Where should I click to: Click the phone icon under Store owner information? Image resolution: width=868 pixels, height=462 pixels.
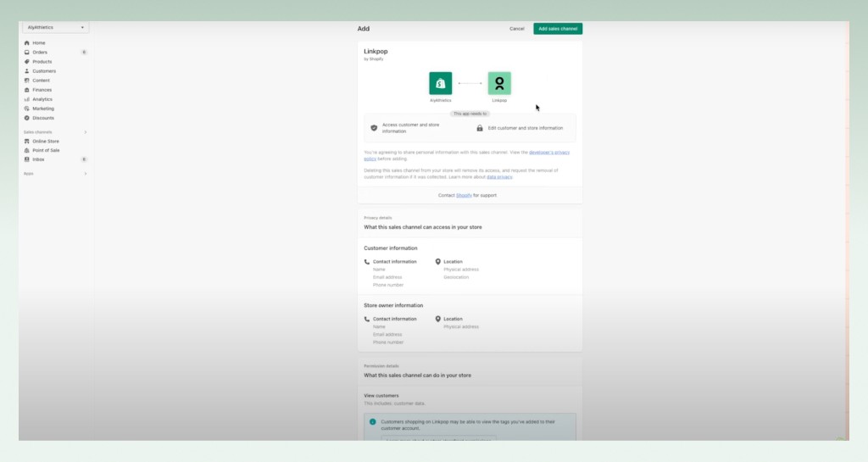pyautogui.click(x=366, y=320)
